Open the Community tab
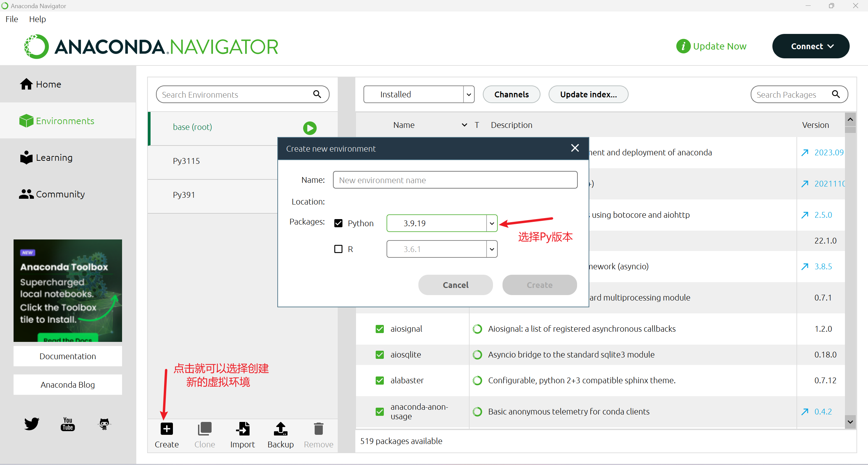 (68, 194)
